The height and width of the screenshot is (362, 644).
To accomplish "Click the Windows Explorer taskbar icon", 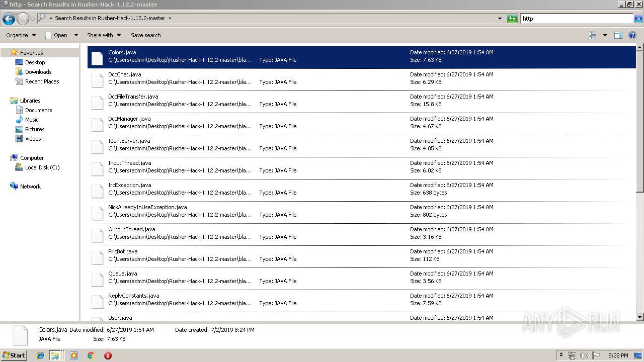I will tap(55, 355).
